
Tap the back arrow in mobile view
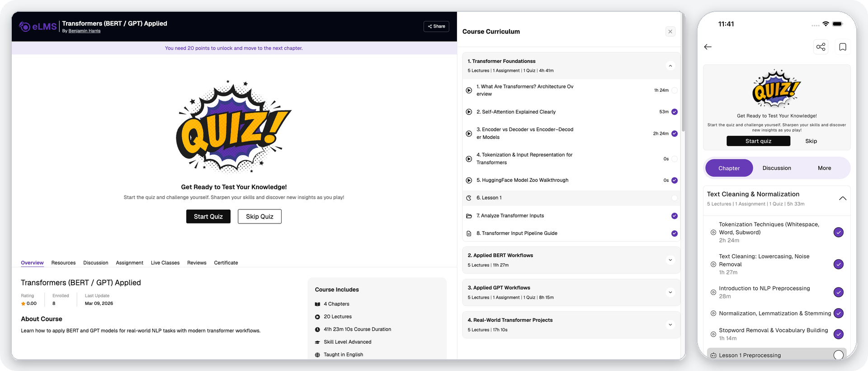click(x=708, y=47)
